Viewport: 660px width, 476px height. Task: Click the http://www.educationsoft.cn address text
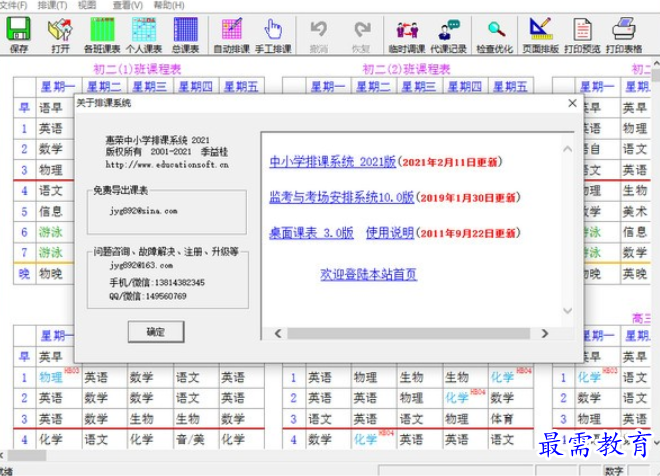167,165
